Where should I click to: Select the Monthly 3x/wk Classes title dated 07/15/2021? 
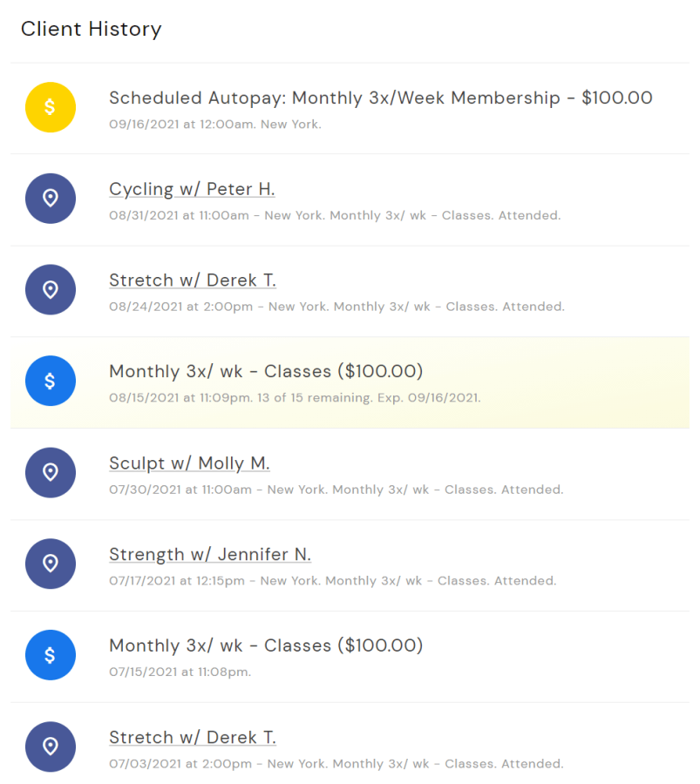(266, 646)
